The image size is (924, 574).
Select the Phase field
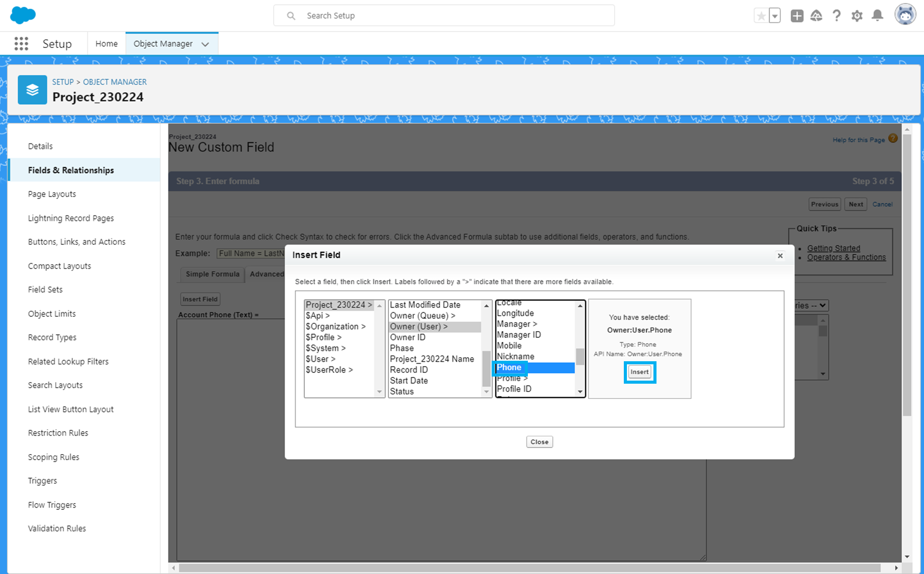point(435,348)
